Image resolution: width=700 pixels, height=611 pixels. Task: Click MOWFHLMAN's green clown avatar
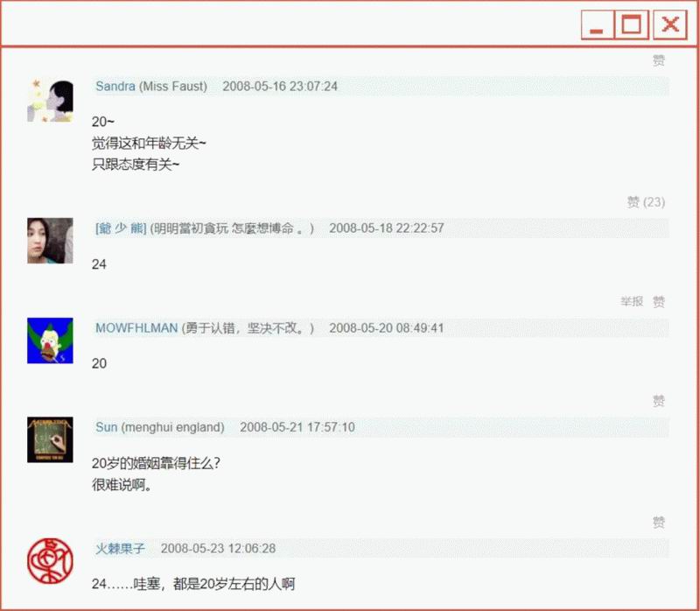click(50, 341)
